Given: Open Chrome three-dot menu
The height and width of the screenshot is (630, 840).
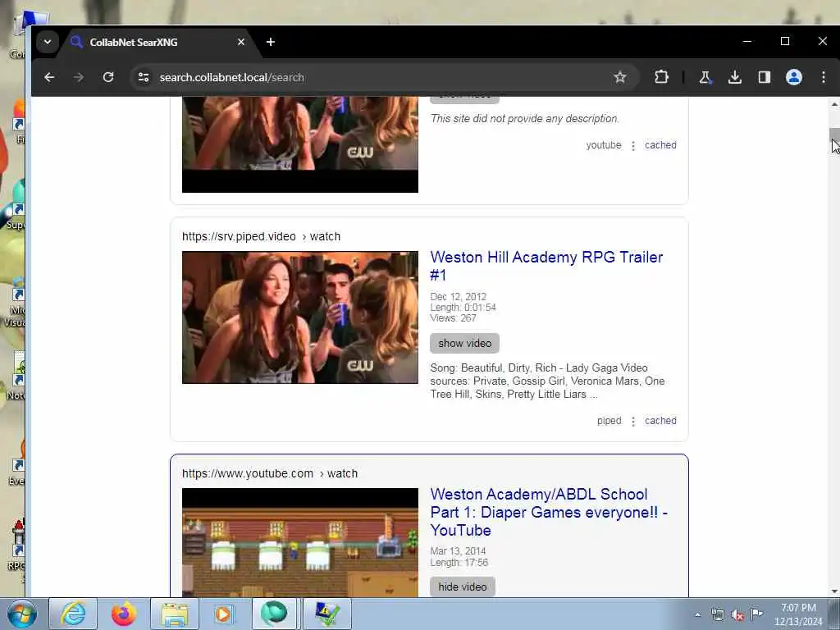Looking at the screenshot, I should (823, 77).
